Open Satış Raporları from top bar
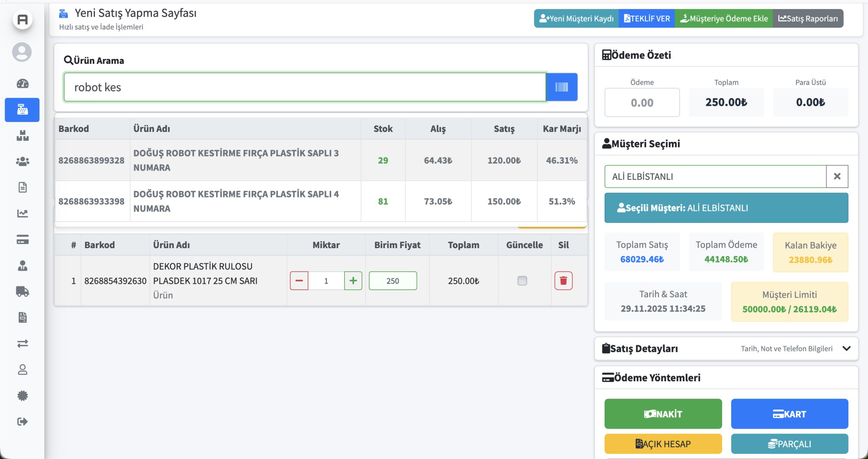 808,19
